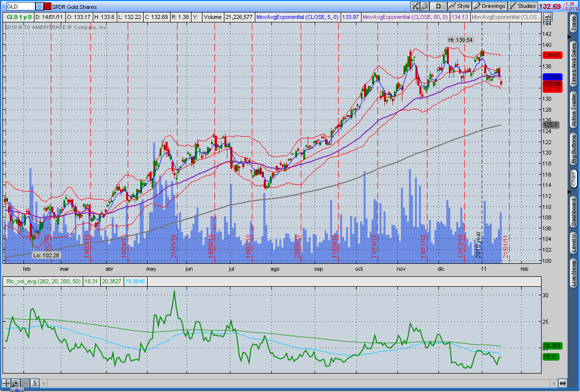Select the crosshair cursor tool
Screen dimensions: 580x392
6,383
